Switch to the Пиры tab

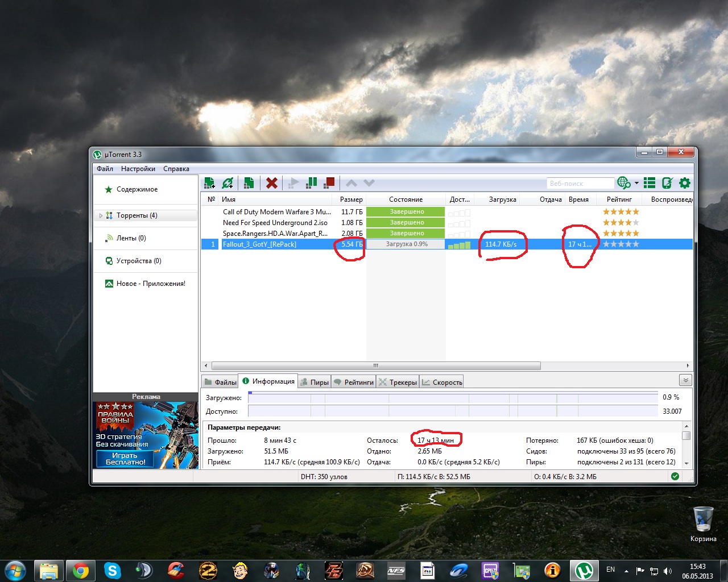click(x=315, y=383)
